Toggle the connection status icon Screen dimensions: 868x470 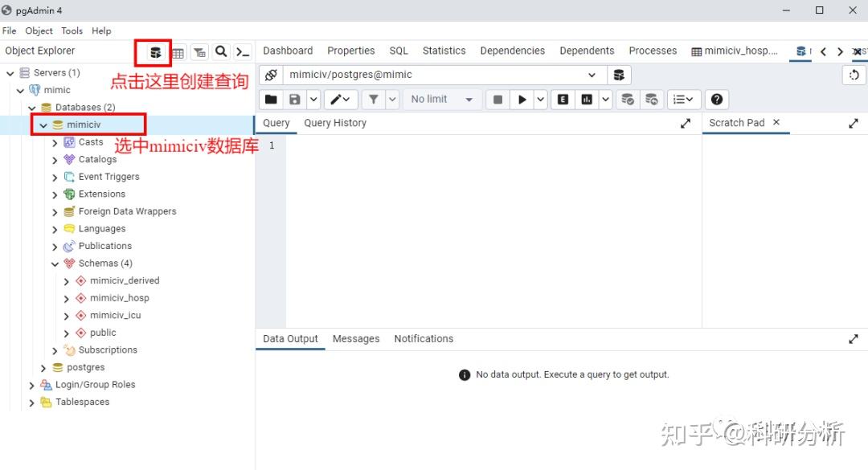(x=271, y=75)
